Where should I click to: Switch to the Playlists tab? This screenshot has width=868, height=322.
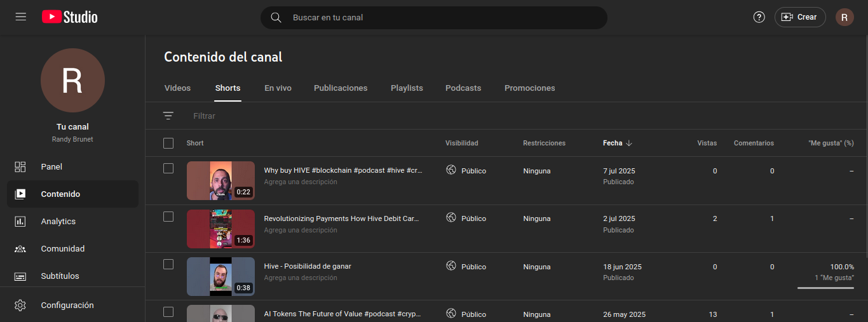[407, 88]
